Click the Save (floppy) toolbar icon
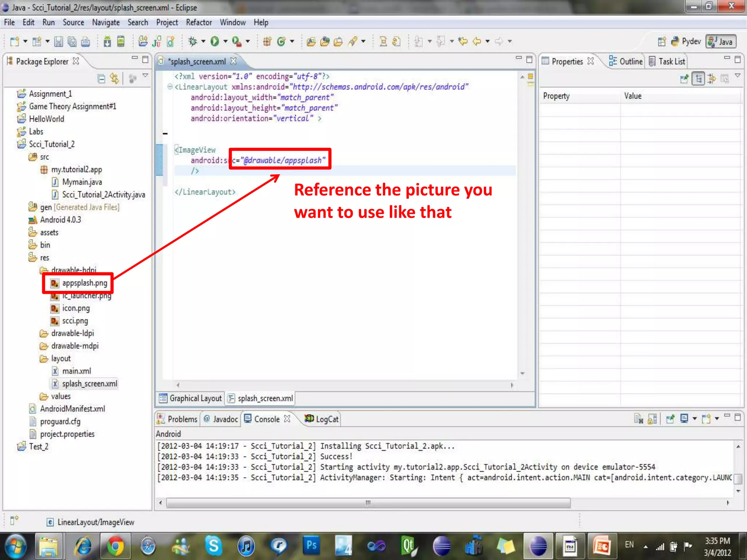This screenshot has width=747, height=560. 58,42
